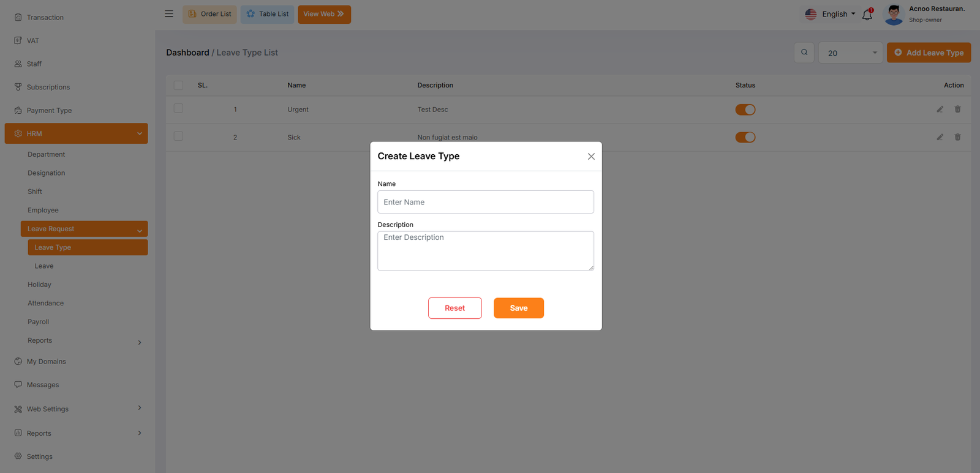Edit the Sick leave type

[940, 137]
